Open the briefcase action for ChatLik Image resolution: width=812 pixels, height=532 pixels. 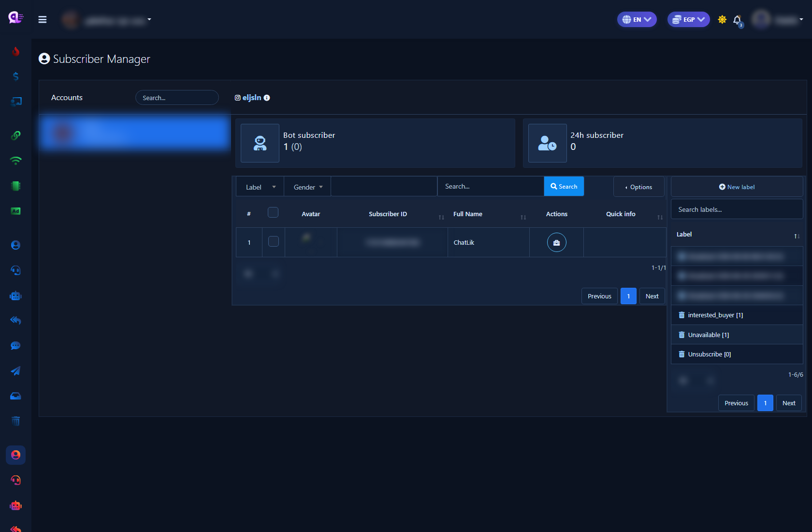point(557,242)
